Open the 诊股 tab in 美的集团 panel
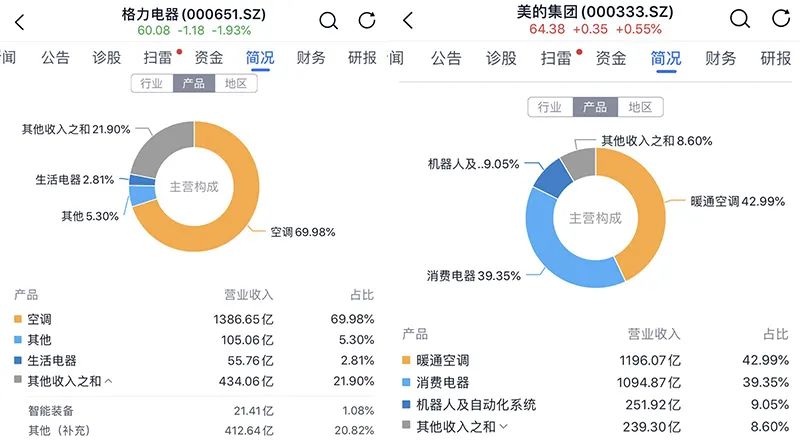 [x=501, y=58]
